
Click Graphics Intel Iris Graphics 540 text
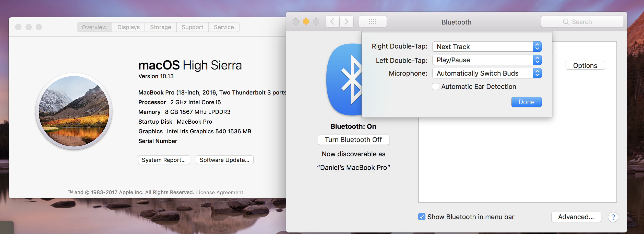tap(195, 131)
